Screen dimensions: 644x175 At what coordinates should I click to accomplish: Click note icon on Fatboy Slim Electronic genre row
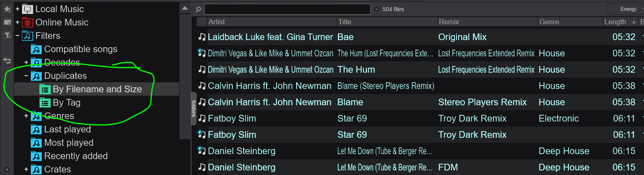[202, 118]
